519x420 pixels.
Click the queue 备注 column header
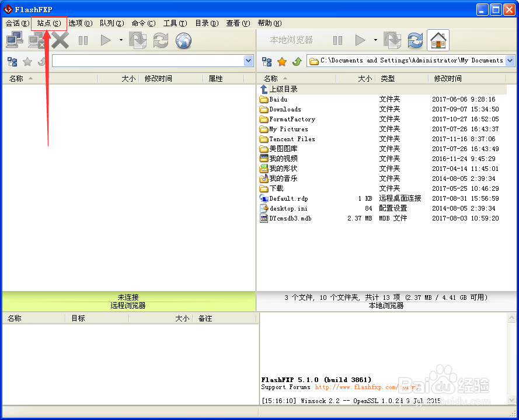(x=224, y=318)
